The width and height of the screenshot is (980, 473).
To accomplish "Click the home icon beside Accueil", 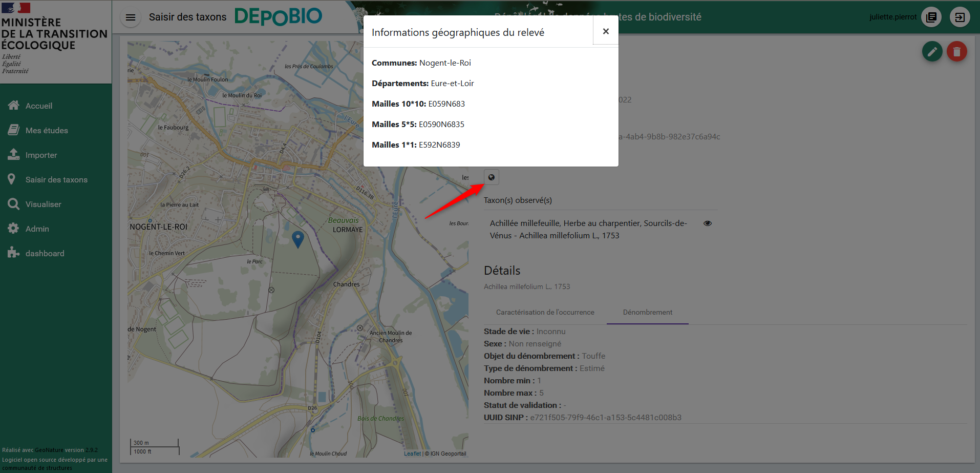I will point(14,105).
